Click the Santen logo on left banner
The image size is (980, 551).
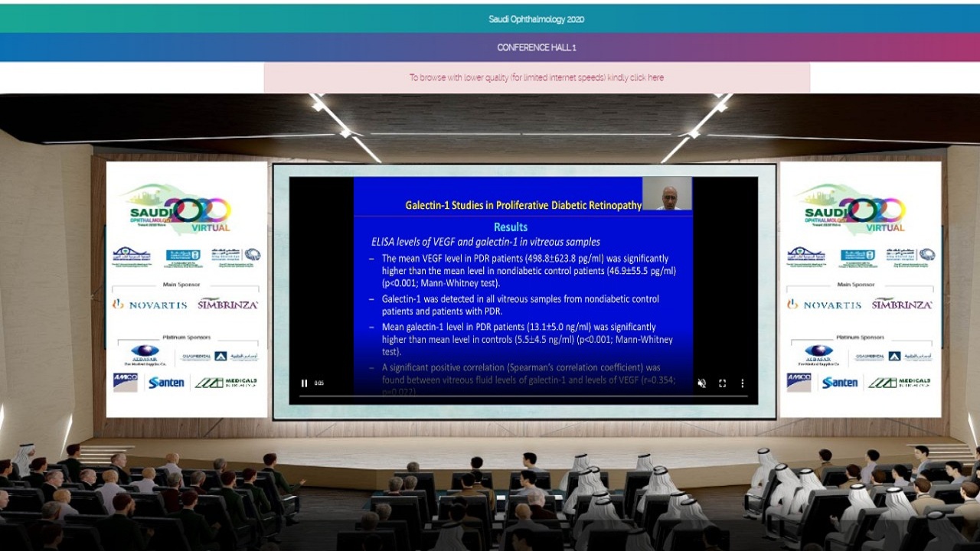pos(166,382)
